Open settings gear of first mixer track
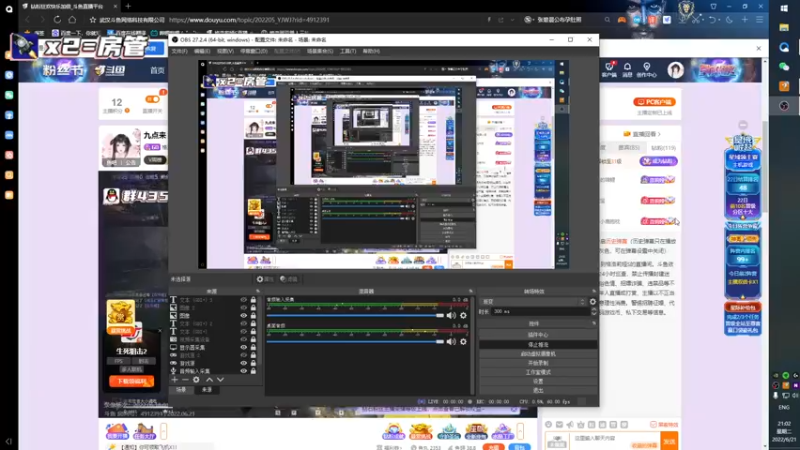The height and width of the screenshot is (450, 800). pos(463,315)
